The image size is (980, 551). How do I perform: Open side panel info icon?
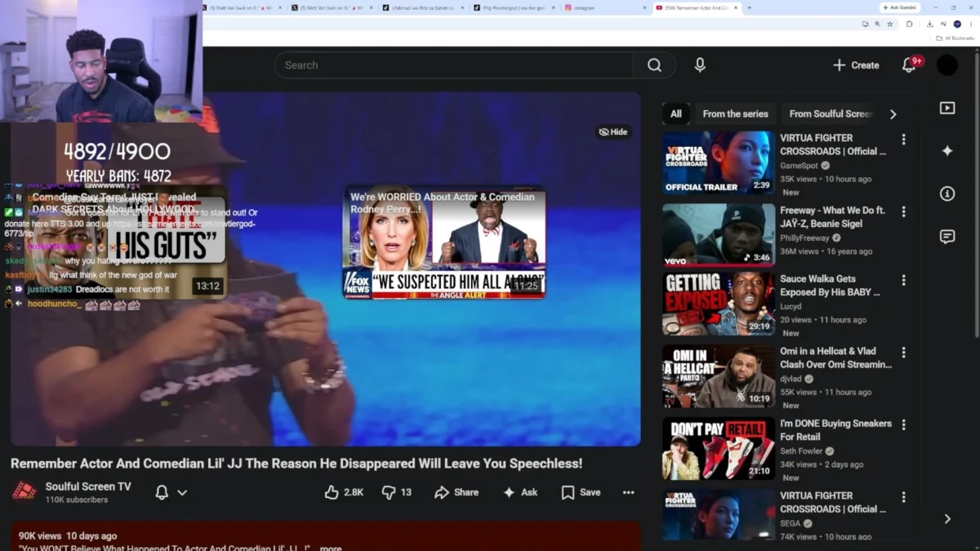[x=947, y=193]
